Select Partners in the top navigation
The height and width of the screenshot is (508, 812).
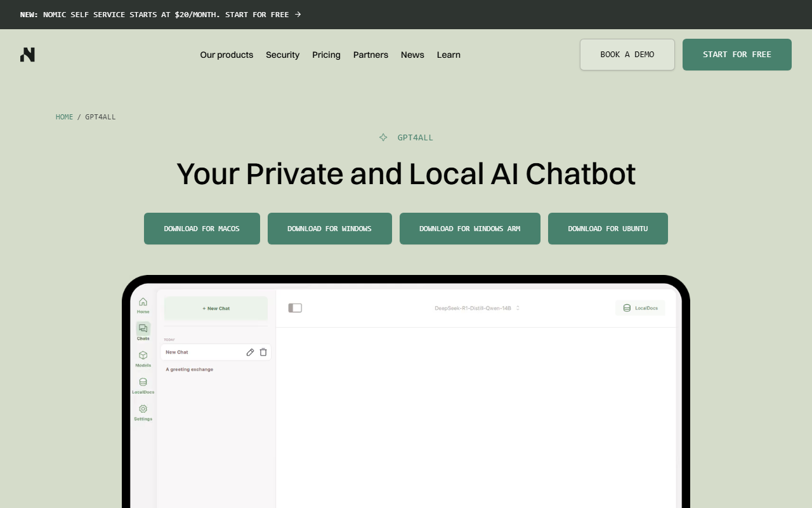(x=370, y=55)
